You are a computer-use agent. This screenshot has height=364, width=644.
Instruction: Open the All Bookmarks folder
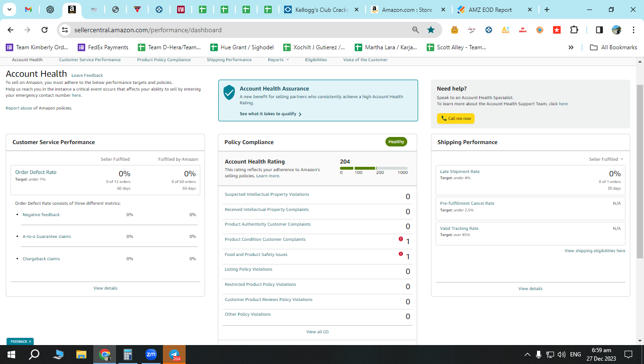[613, 47]
